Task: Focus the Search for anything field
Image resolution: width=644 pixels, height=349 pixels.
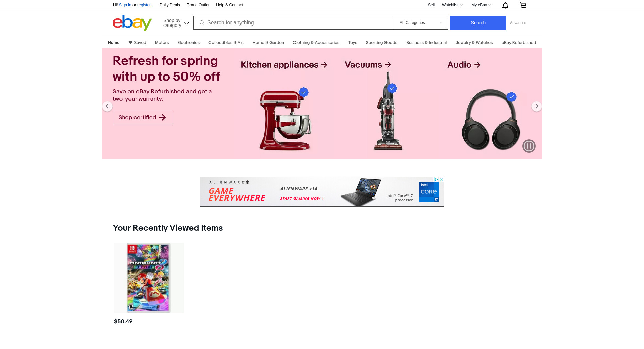Action: (293, 23)
